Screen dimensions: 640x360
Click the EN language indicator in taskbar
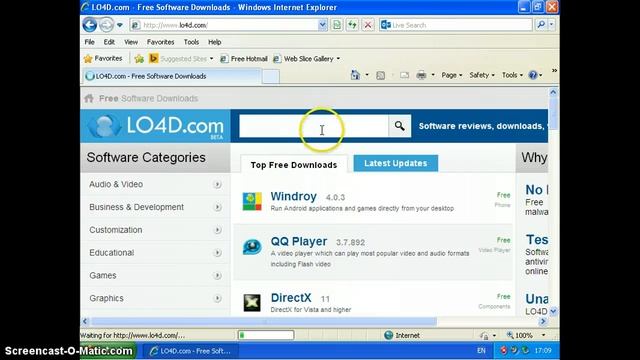point(481,351)
